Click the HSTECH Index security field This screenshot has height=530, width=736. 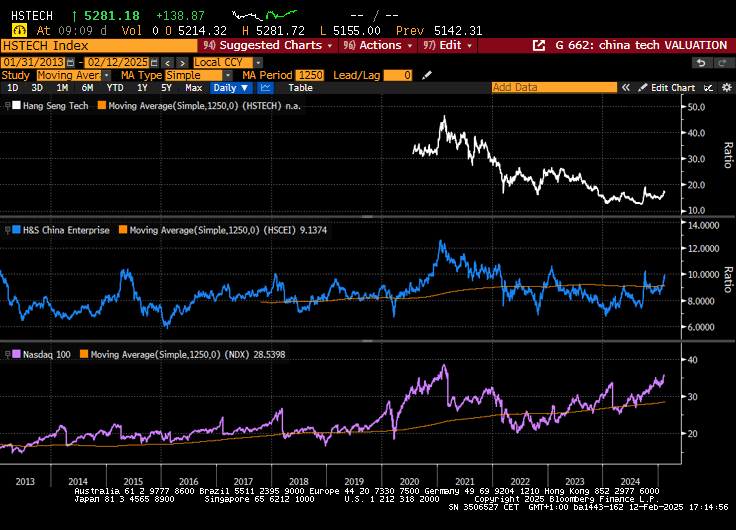coord(99,46)
